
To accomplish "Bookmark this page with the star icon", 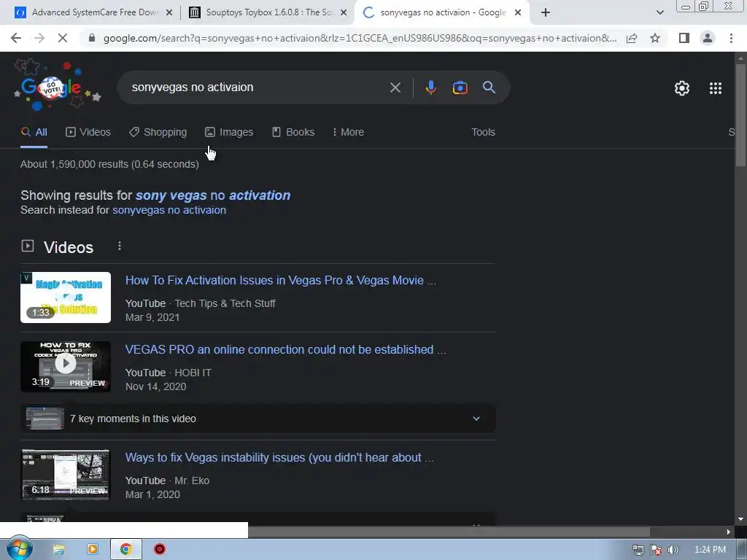I will pos(655,38).
